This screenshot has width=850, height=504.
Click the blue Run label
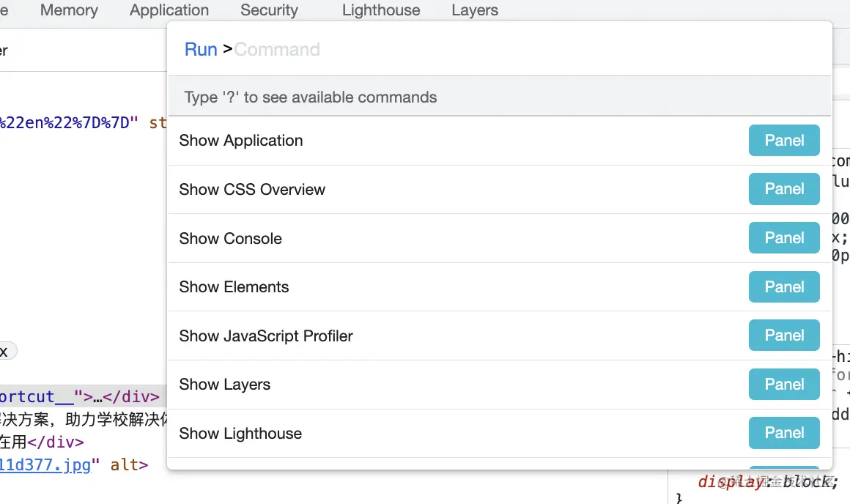pyautogui.click(x=201, y=50)
